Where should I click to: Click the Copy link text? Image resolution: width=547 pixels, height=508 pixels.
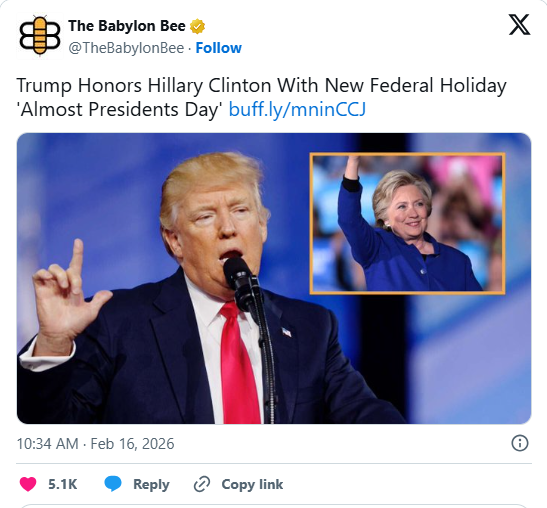click(252, 484)
